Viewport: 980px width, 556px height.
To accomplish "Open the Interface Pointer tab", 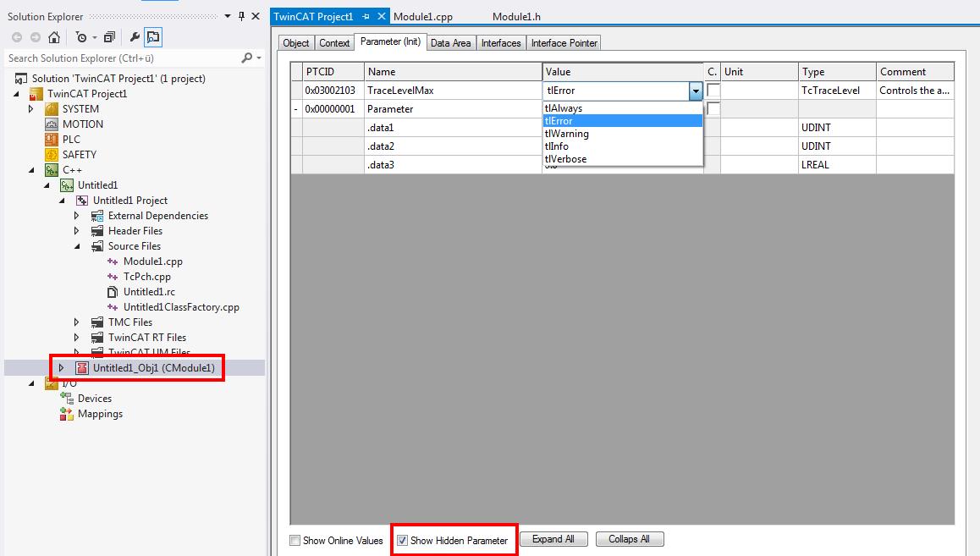I will click(564, 43).
